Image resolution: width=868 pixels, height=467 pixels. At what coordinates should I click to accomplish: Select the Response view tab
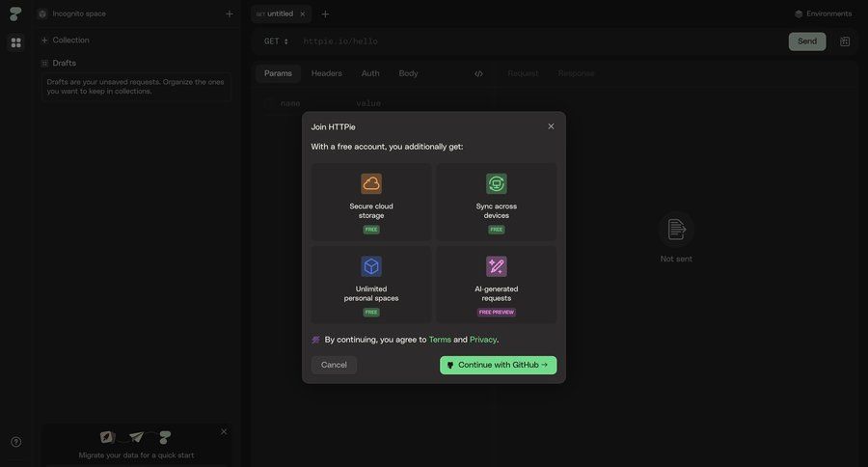(577, 73)
